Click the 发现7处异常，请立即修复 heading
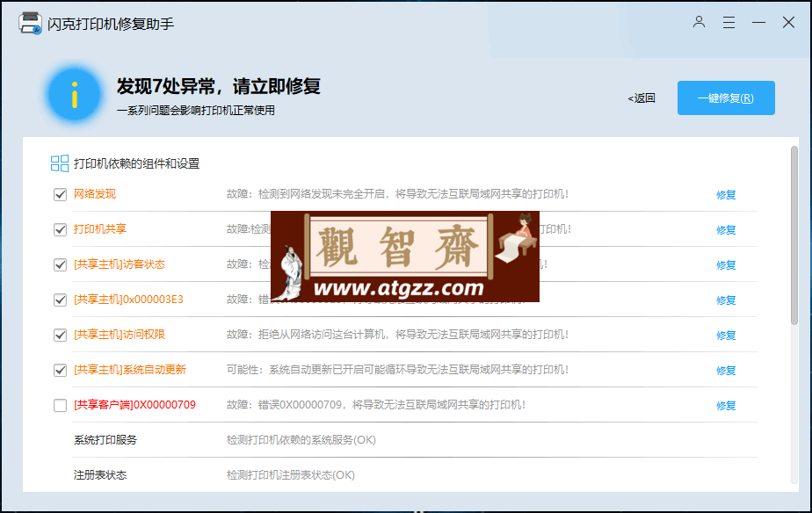812x513 pixels. [219, 86]
